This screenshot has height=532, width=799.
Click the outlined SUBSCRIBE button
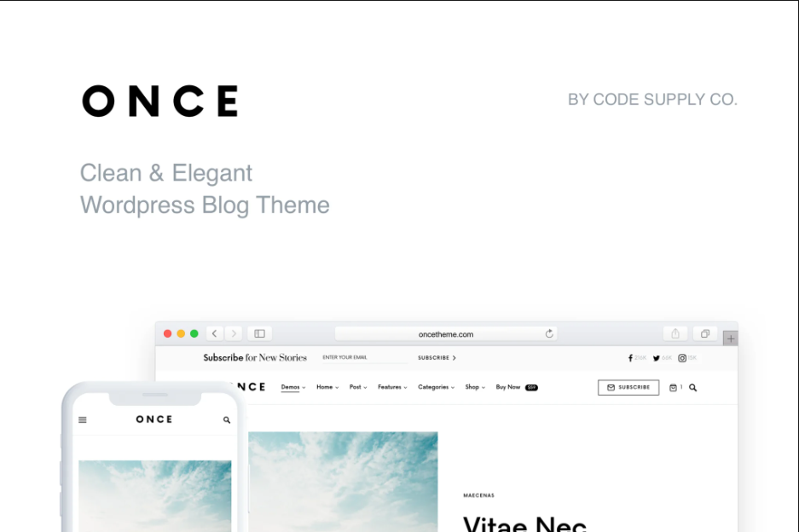pyautogui.click(x=628, y=387)
